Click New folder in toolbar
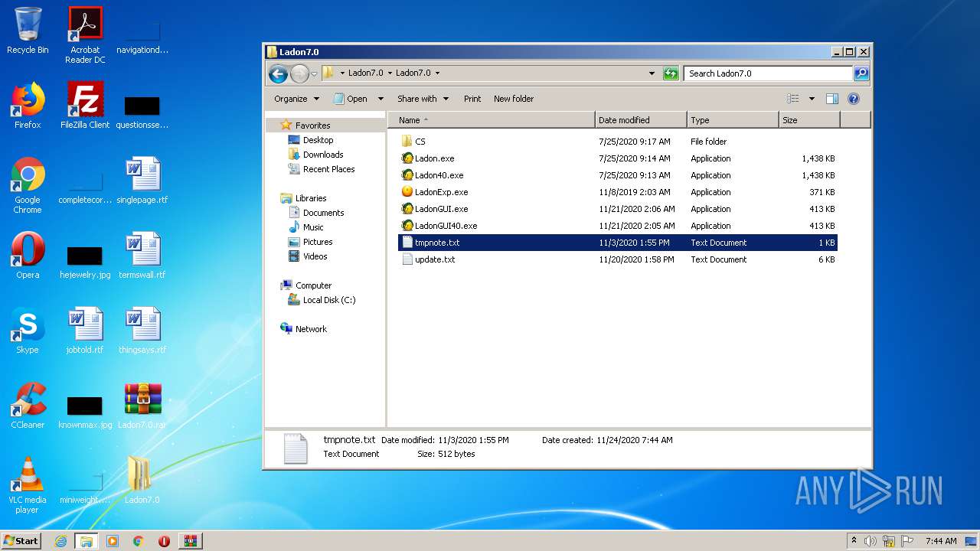 click(x=514, y=99)
